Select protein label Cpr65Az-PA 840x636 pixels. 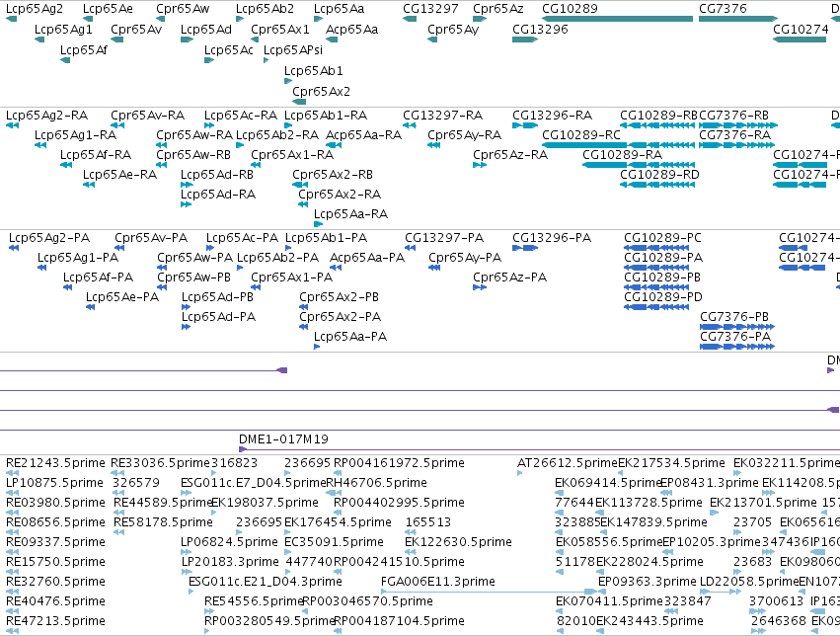510,278
